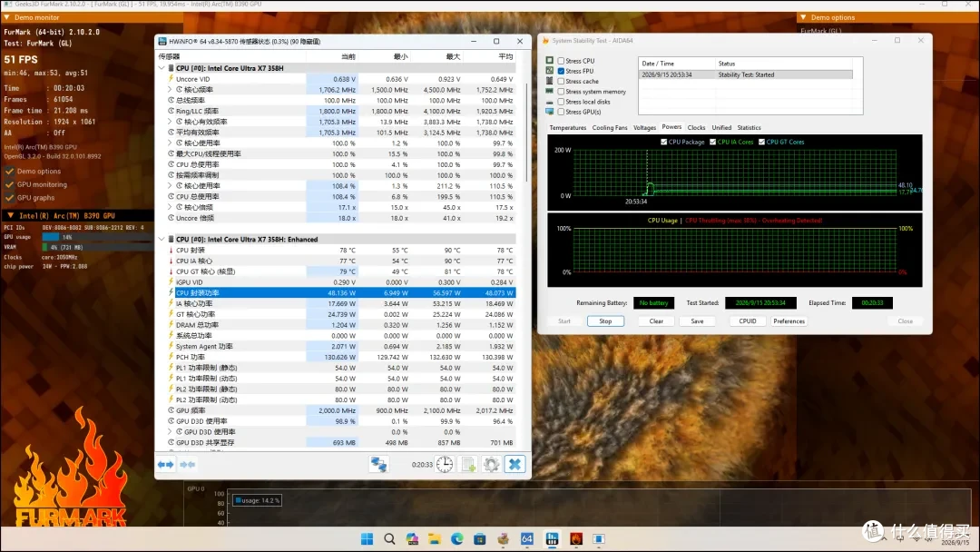Open the Cooling Fans tab

(x=610, y=127)
